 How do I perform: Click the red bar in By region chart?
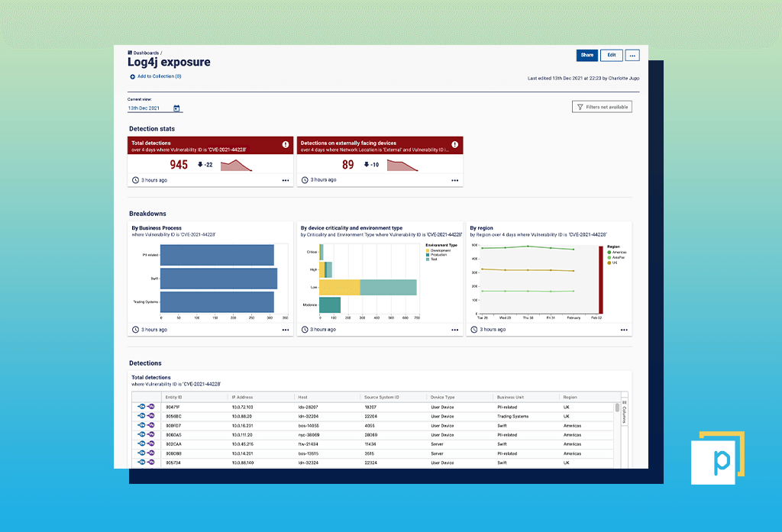(600, 279)
